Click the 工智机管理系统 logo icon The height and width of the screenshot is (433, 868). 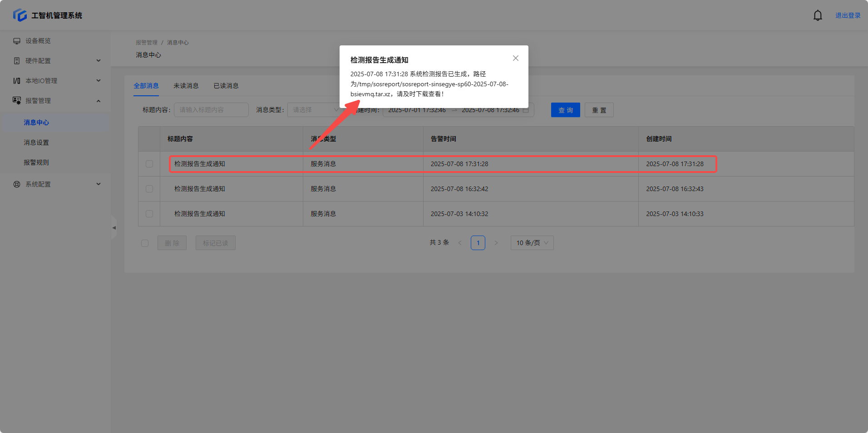click(x=20, y=15)
